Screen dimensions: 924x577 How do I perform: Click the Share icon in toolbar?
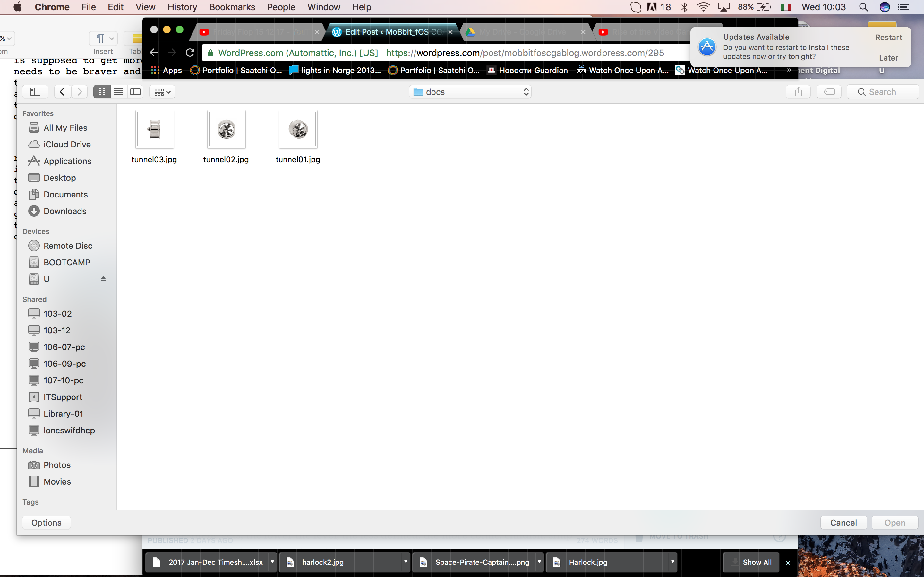coord(798,92)
